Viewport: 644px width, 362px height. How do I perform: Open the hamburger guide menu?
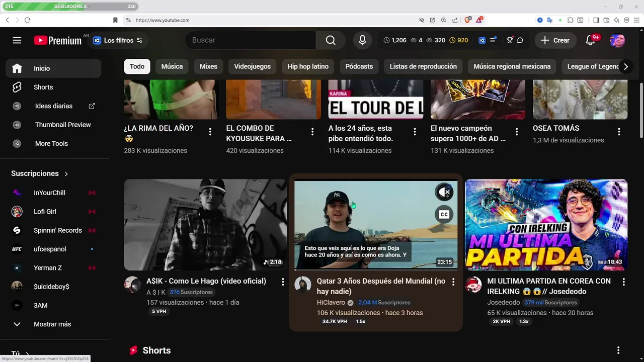17,40
